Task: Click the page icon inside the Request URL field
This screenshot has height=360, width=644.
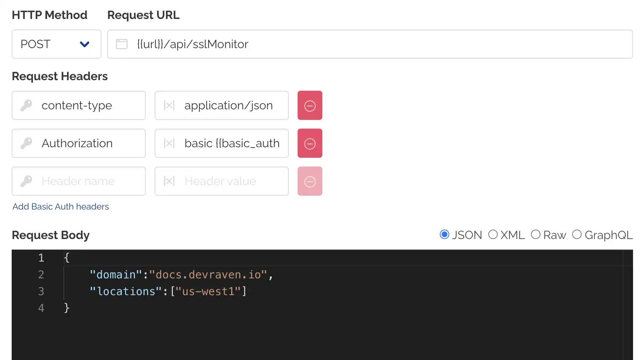Action: [x=122, y=44]
